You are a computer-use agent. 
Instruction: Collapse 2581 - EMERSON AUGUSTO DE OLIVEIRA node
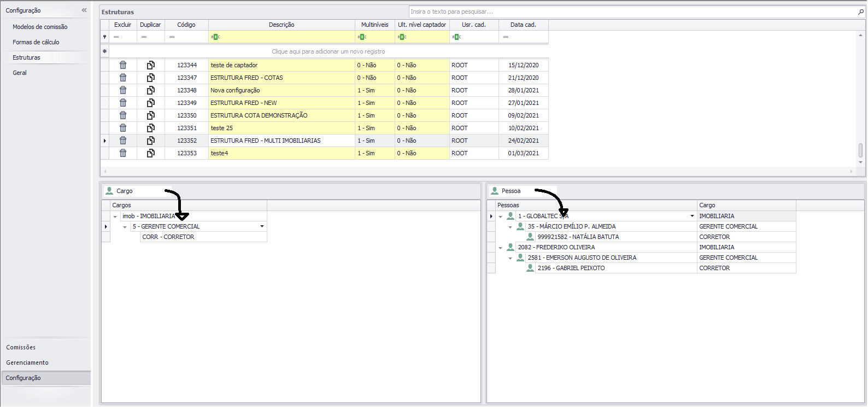pos(510,258)
